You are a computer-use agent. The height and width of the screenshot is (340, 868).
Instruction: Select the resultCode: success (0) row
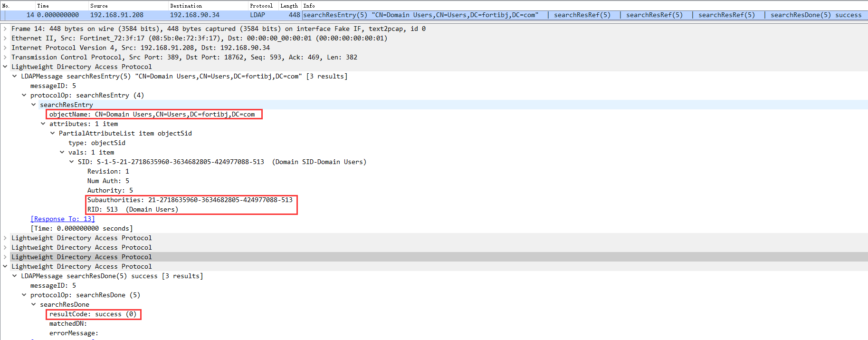tap(93, 314)
